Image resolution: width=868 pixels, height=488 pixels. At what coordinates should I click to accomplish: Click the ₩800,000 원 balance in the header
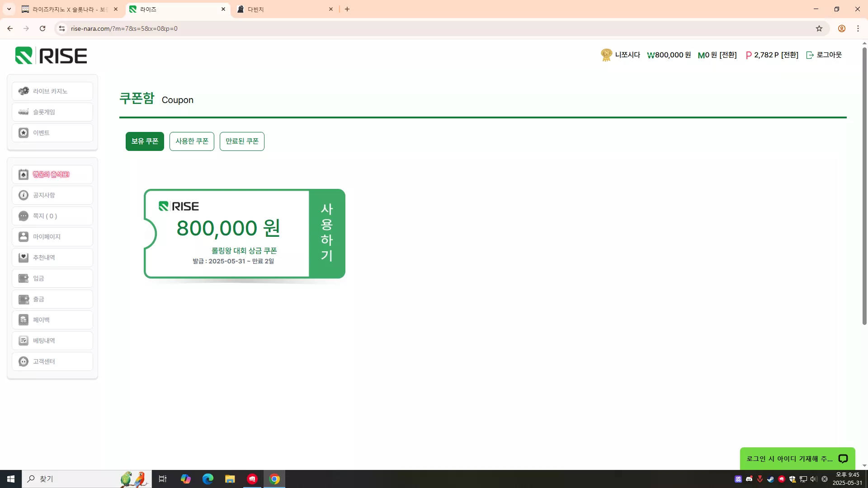[669, 55]
